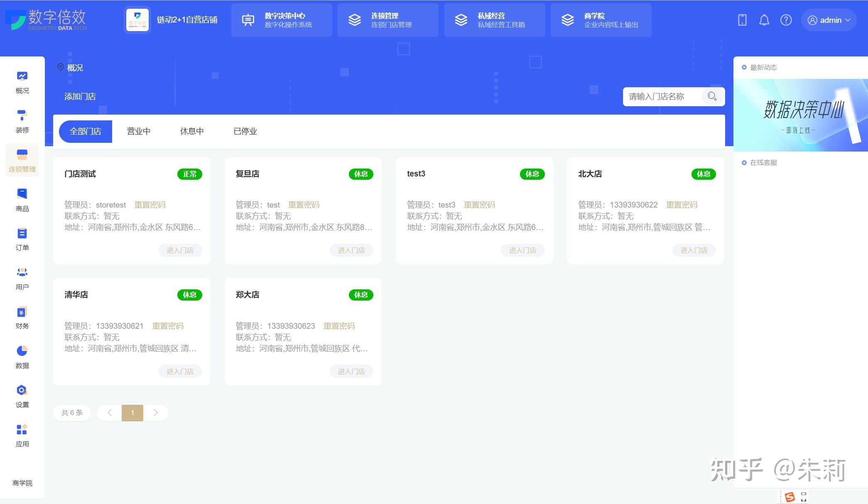
Task: Click the 在线客服 section heading
Action: (763, 163)
